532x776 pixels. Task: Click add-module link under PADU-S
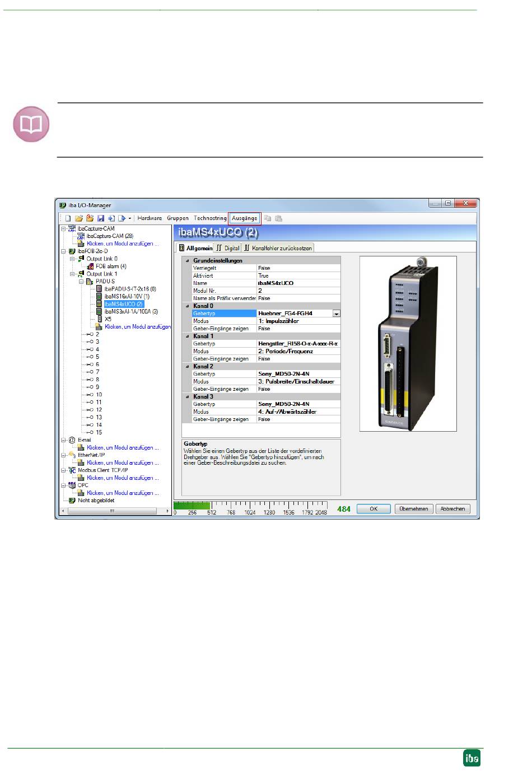[x=138, y=327]
